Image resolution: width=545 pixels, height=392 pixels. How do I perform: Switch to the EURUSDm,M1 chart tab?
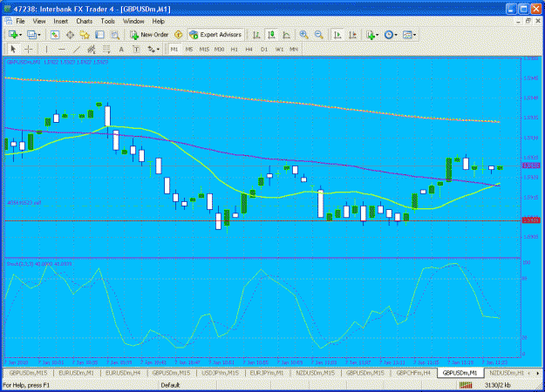click(76, 373)
